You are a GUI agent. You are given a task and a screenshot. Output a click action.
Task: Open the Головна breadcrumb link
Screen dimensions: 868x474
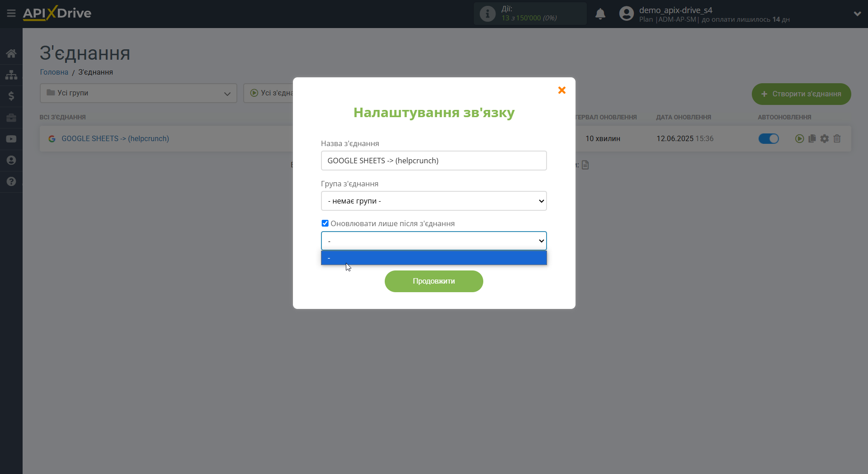click(54, 72)
